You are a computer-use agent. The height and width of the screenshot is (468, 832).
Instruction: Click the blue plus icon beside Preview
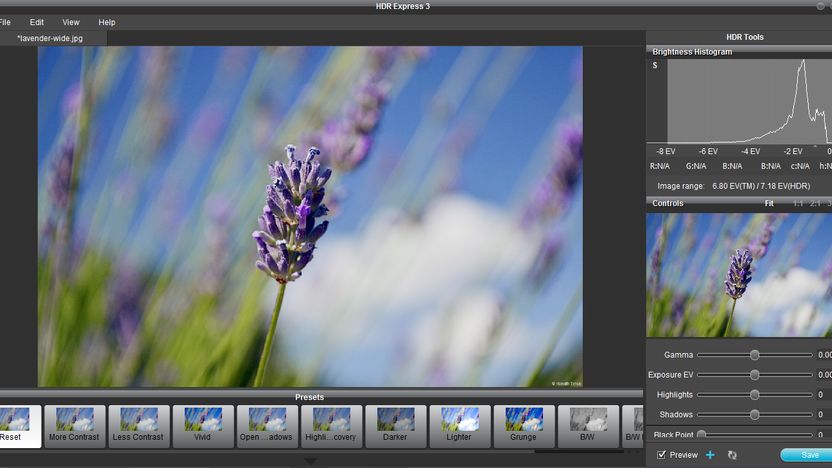point(710,455)
